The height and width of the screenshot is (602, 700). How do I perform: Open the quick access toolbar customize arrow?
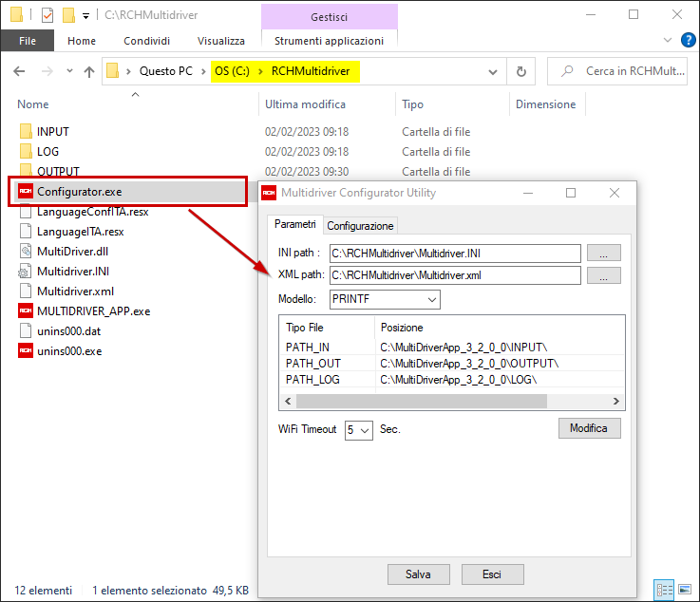(x=85, y=16)
